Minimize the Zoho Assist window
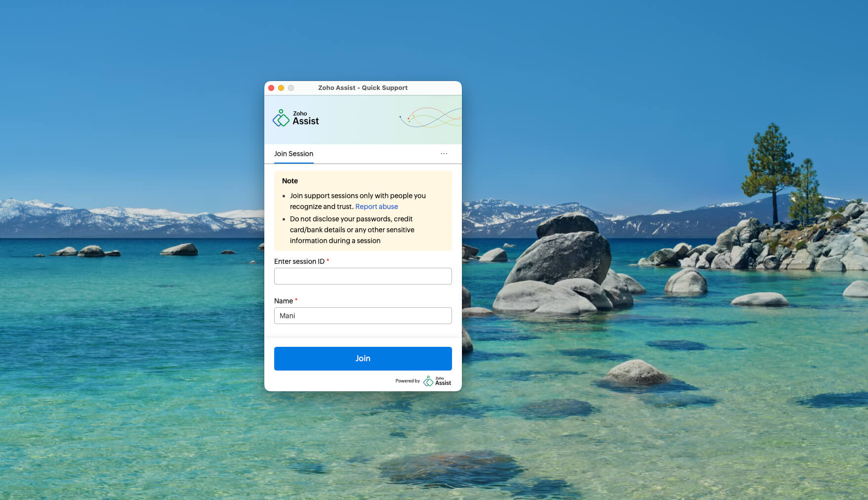868x500 pixels. click(281, 88)
